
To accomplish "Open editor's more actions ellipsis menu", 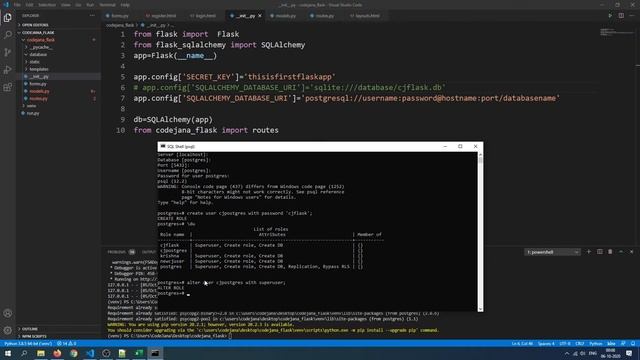I will coord(632,16).
